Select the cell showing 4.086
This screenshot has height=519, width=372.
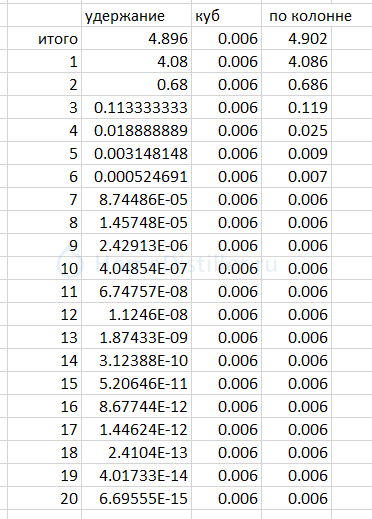[297, 62]
